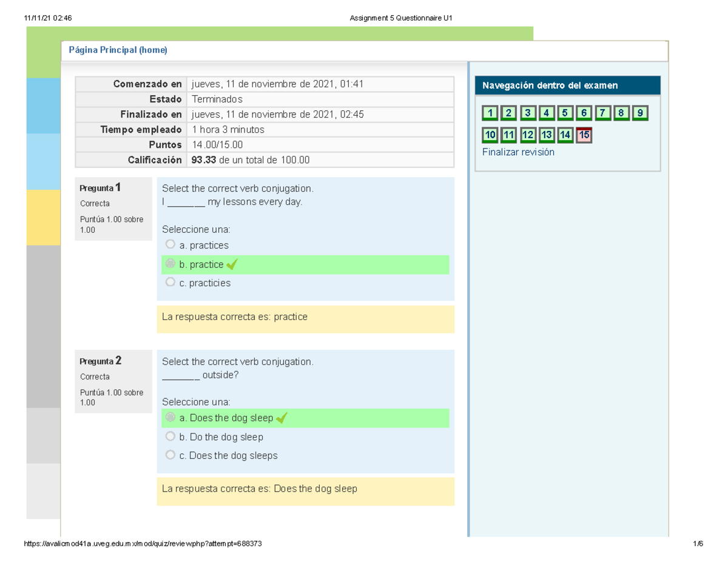This screenshot has height=562, width=728.
Task: Go to question 14 in navigation
Action: [x=565, y=135]
